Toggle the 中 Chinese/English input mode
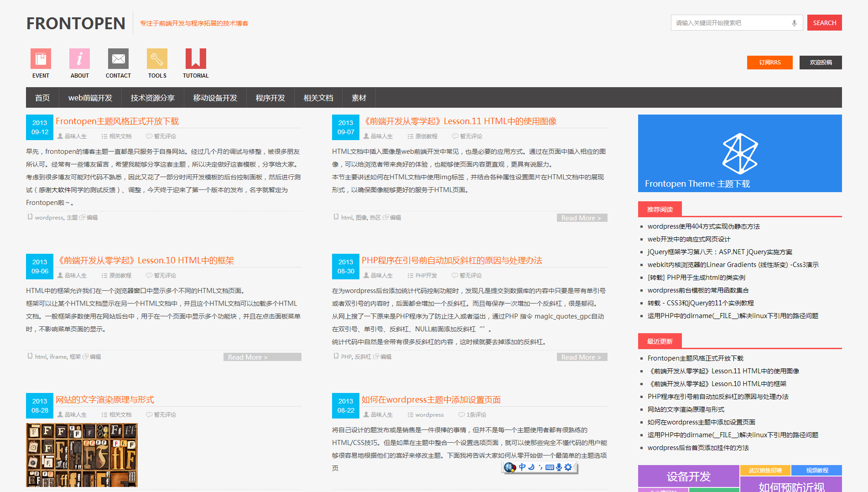The height and width of the screenshot is (492, 868). click(522, 467)
